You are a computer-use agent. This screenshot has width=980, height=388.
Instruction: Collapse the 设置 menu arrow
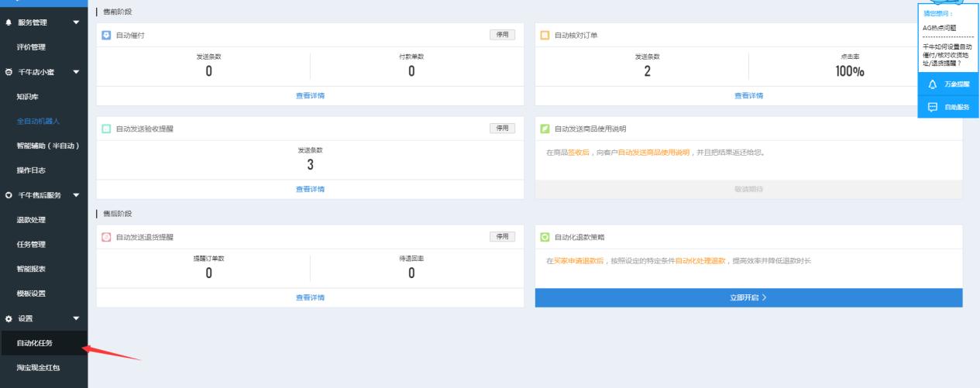76,318
